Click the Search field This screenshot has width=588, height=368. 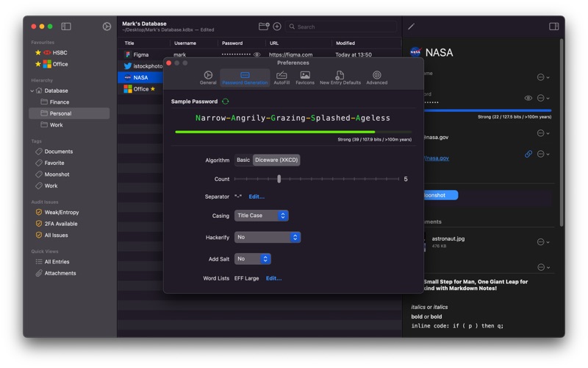tap(340, 26)
